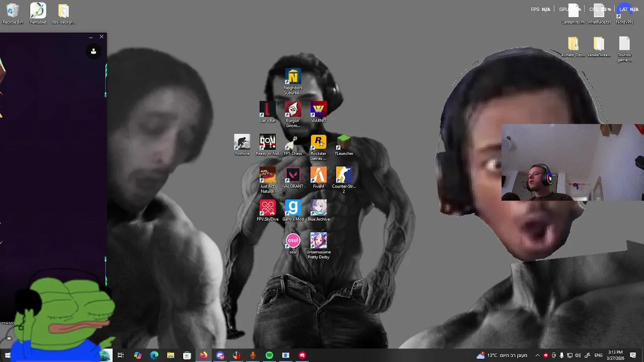Launch Umamusume Pretty Derby shortcut
The image size is (644, 362).
tap(318, 246)
